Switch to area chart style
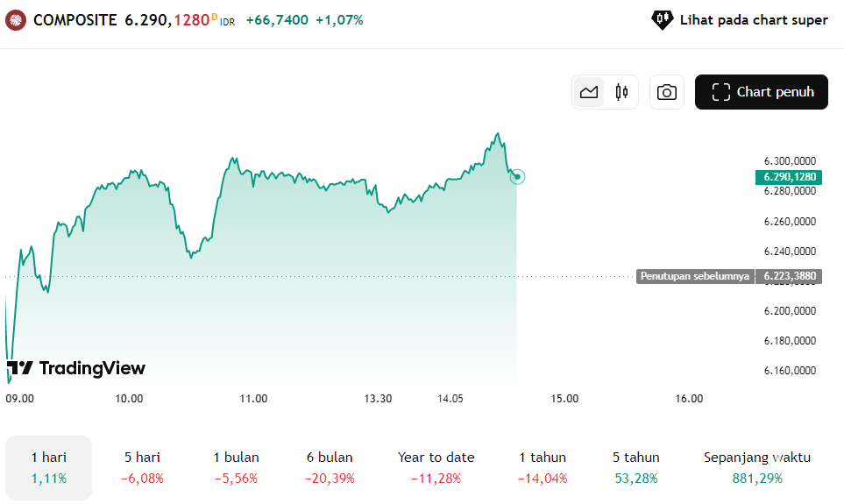Screen dimensions: 844x504 [x=589, y=92]
